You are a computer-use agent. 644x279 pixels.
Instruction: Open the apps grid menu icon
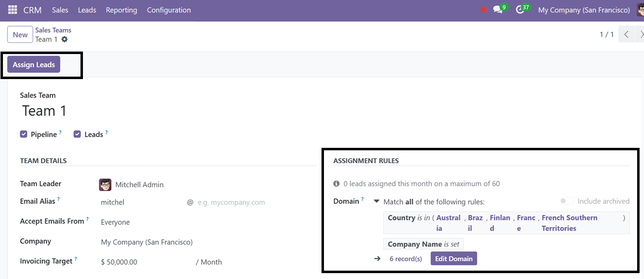pyautogui.click(x=13, y=10)
